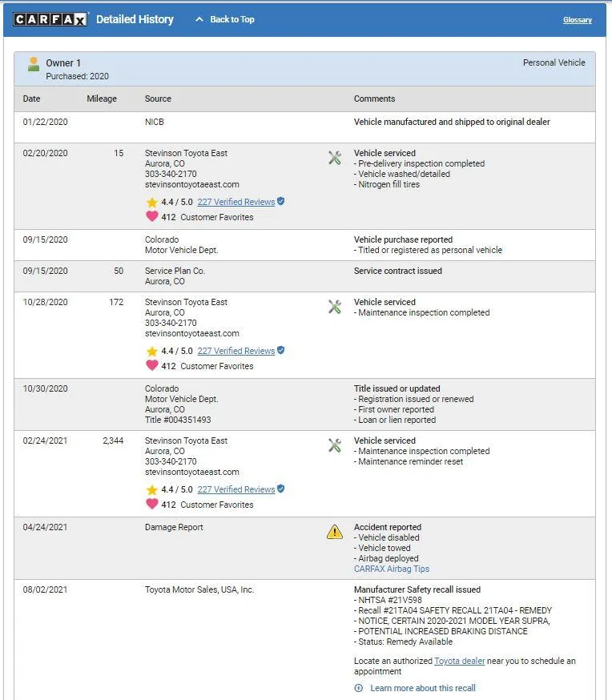Image resolution: width=612 pixels, height=700 pixels.
Task: Open the Glossary link in header
Action: pos(578,20)
